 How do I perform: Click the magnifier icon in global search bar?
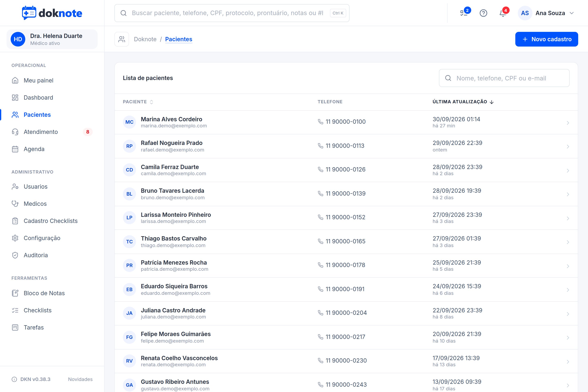[x=124, y=13]
